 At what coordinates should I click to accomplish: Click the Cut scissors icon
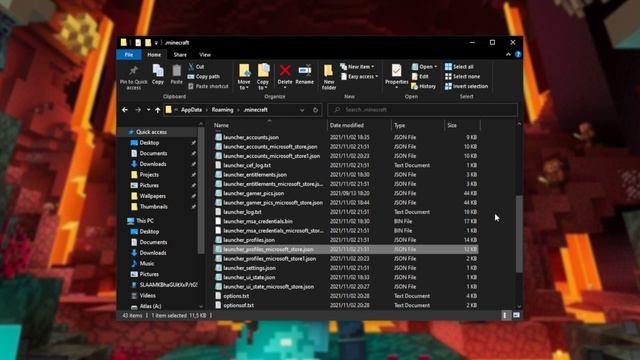[191, 67]
